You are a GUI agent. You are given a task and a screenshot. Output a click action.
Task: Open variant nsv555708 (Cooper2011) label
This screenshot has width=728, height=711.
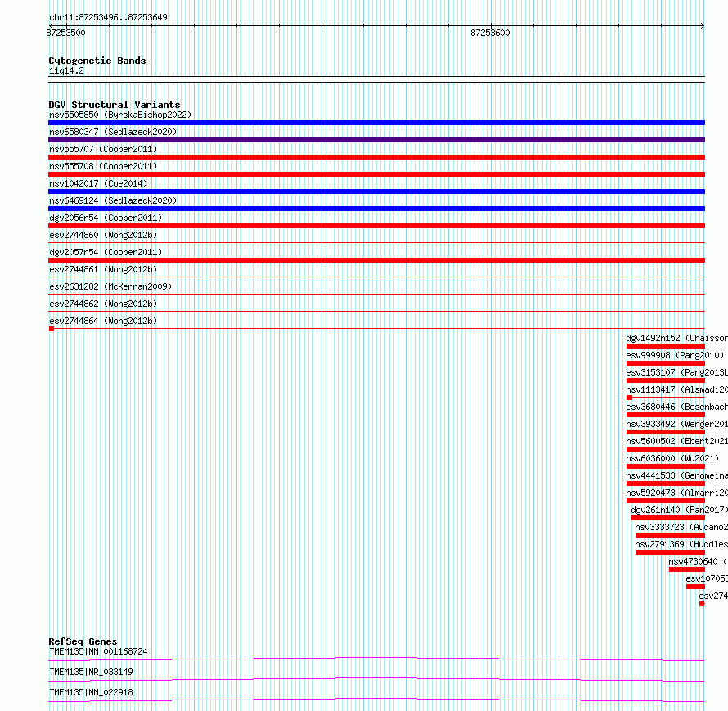(103, 166)
